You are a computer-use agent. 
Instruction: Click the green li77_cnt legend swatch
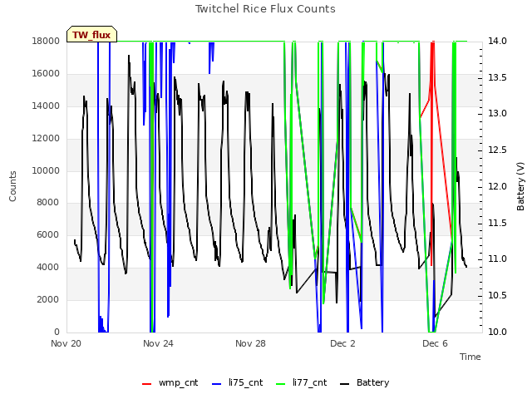pyautogui.click(x=281, y=384)
